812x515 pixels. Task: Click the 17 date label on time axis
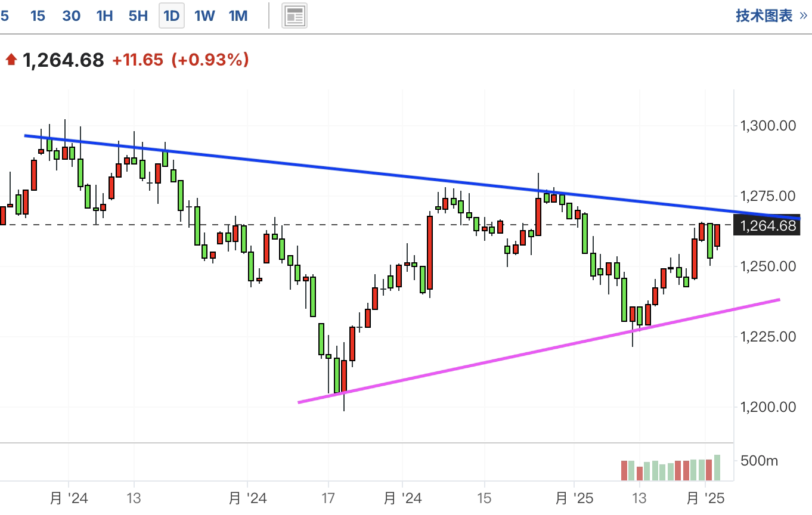point(328,498)
